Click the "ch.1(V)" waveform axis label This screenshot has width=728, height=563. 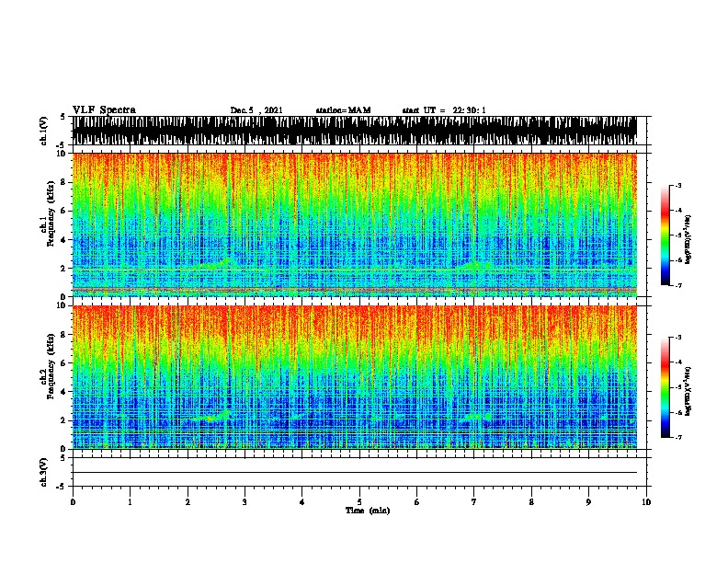[x=44, y=131]
